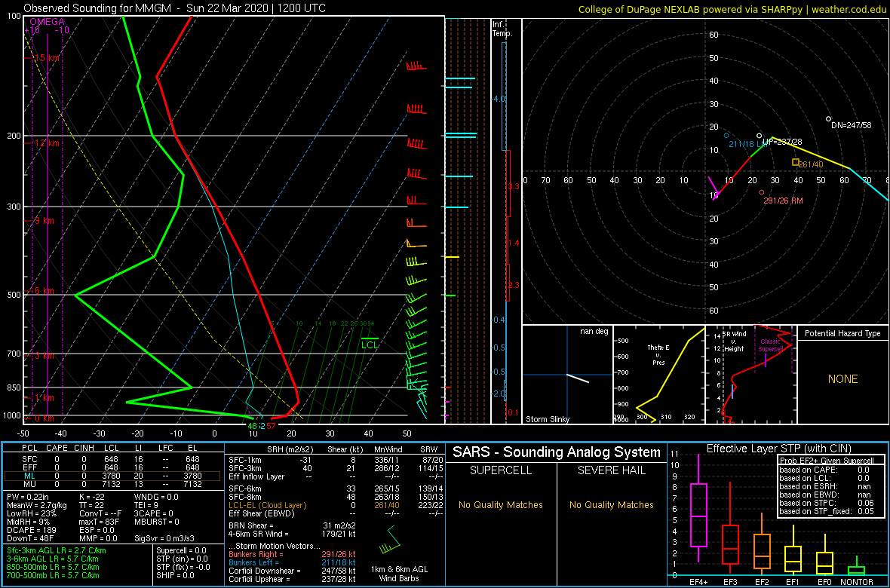Viewport: 890px width, 588px height.
Task: Click the nan deg label
Action: coord(594,332)
